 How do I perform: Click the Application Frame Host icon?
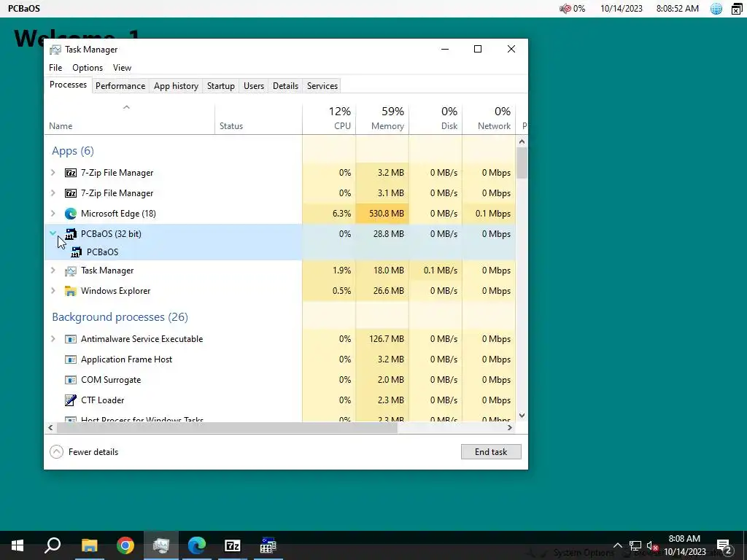(x=71, y=359)
